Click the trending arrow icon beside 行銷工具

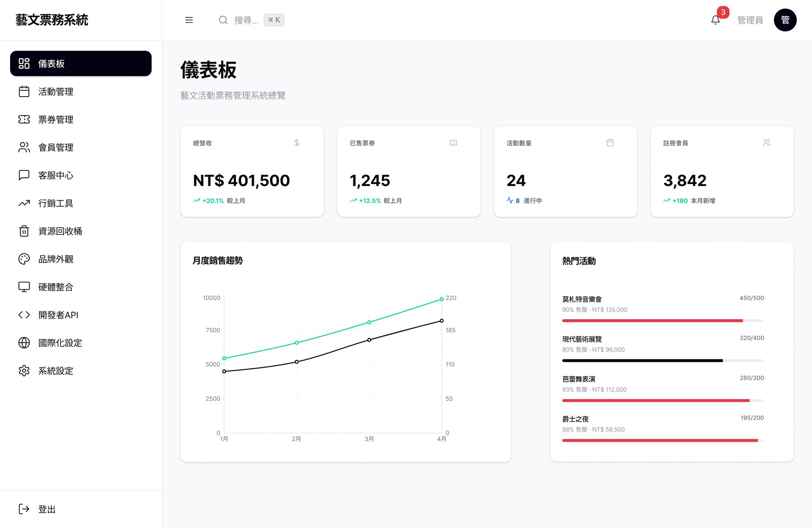24,203
